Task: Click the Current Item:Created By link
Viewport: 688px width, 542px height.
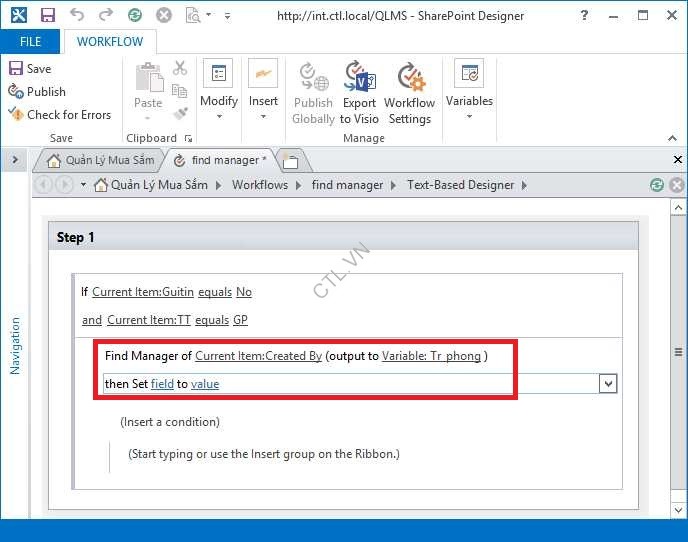Action: [x=258, y=356]
